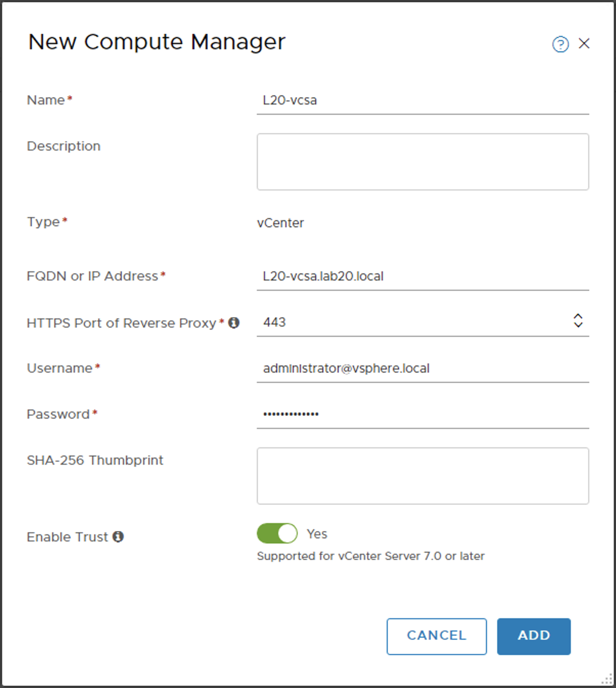
Task: Increment the HTTPS port with the up stepper arrow
Action: 578,316
